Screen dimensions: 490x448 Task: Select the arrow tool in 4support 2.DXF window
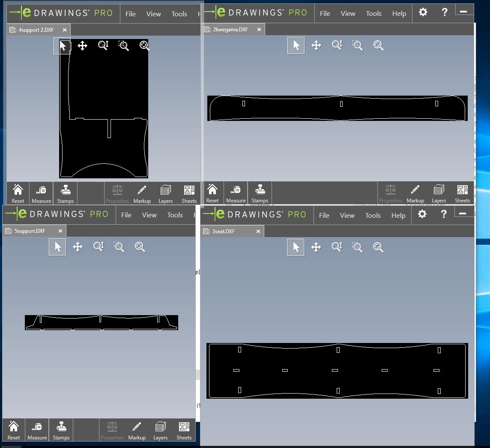point(62,46)
